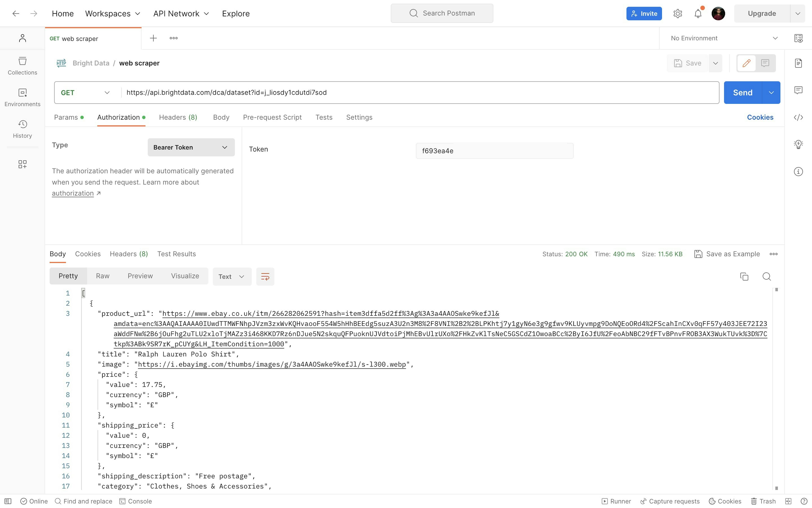
Task: Open the Runner from the status bar
Action: pos(616,501)
